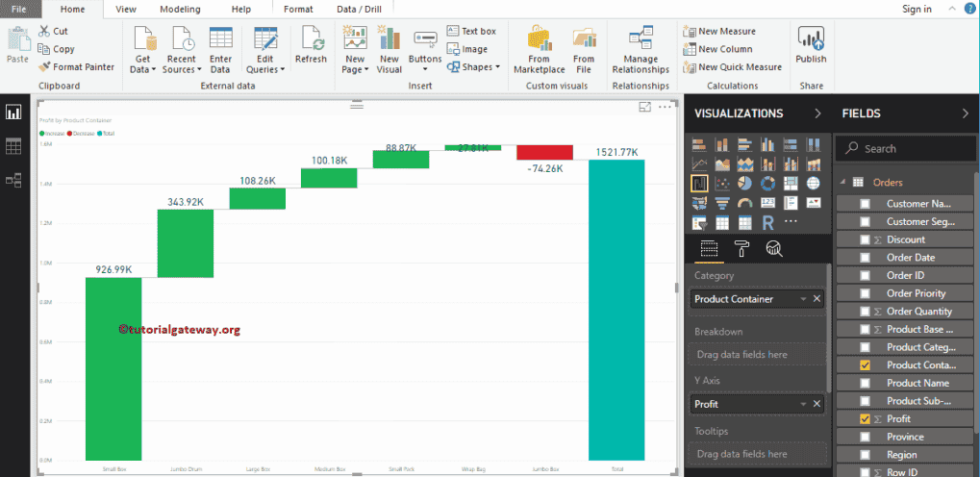This screenshot has width=980, height=477.
Task: Switch to Report view in left sidebar
Action: point(13,112)
